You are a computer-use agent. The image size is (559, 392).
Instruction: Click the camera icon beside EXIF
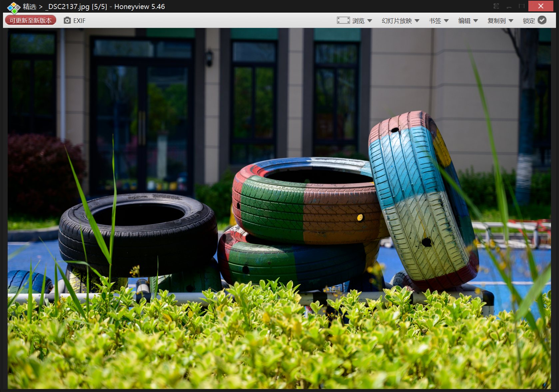click(x=67, y=21)
